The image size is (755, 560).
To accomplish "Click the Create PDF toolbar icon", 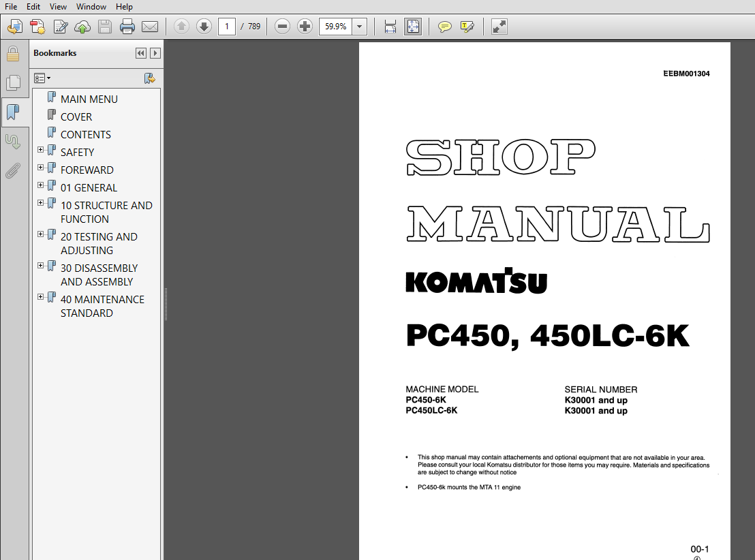I will (15, 27).
